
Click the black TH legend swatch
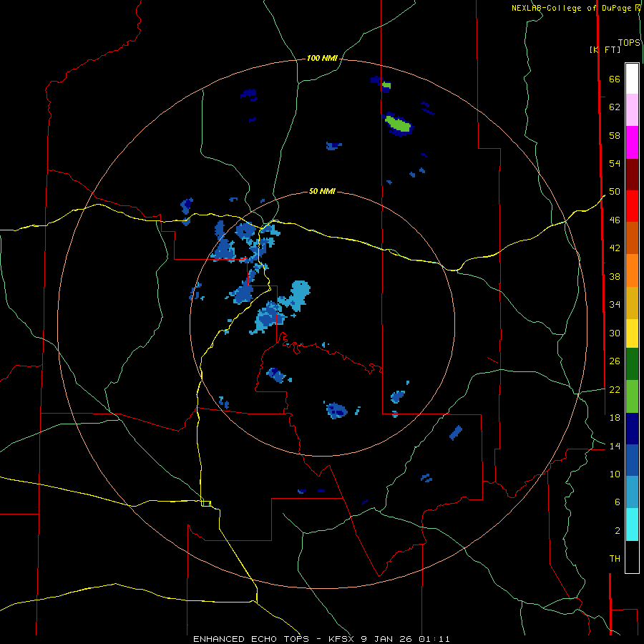click(x=632, y=557)
